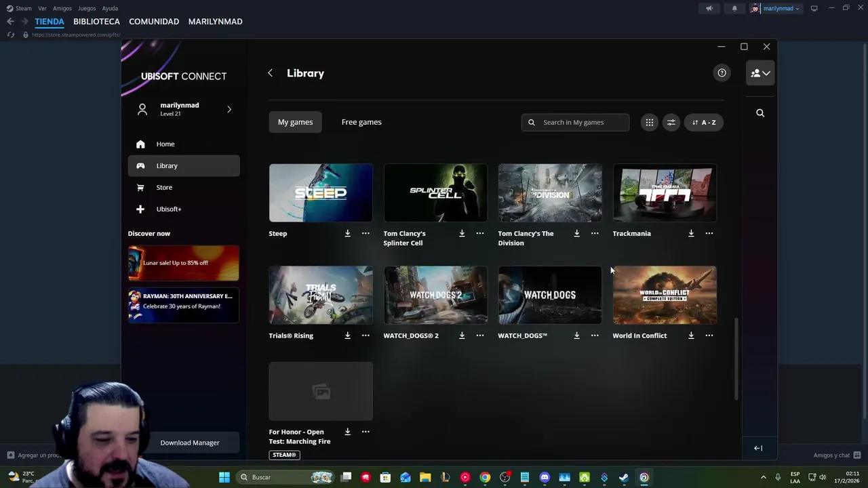
Task: Download For Honor Open Test: Marching Fire
Action: tap(347, 432)
